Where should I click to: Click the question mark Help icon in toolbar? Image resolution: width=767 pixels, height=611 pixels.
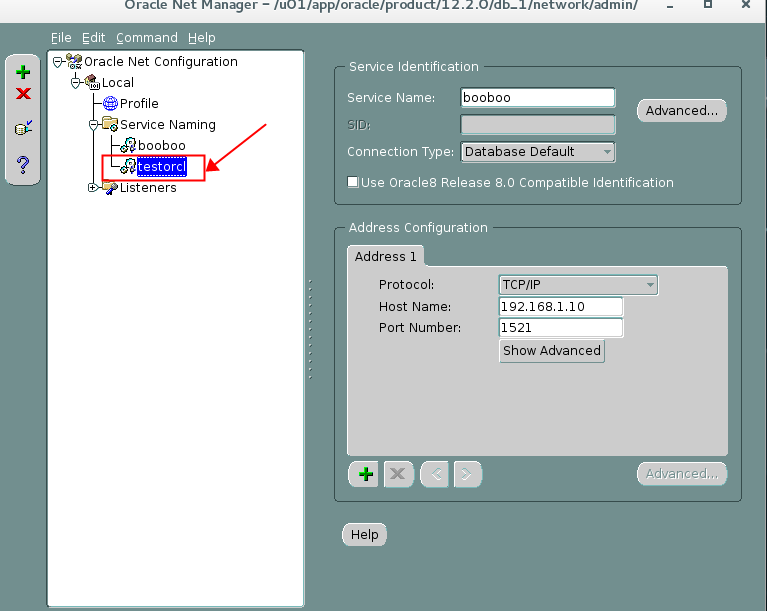coord(23,164)
